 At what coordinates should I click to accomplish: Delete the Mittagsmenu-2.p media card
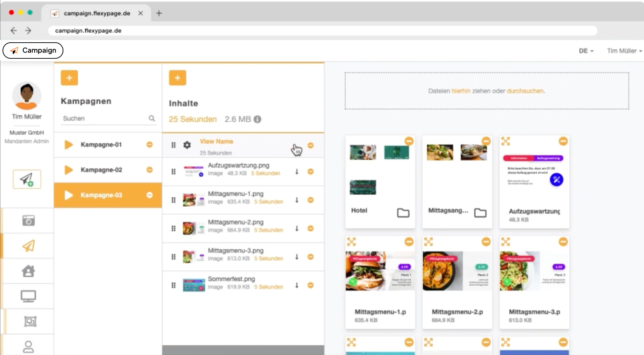coord(486,242)
